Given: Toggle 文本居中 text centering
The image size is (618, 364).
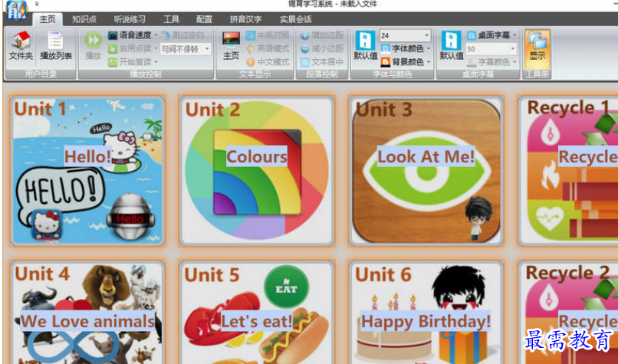Looking at the screenshot, I should pos(321,62).
